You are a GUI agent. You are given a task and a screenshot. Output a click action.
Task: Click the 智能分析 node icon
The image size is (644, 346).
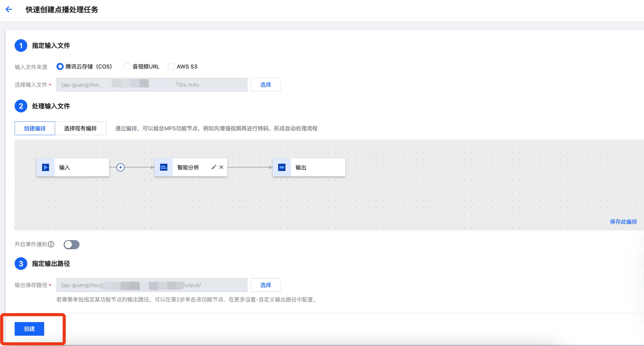pyautogui.click(x=163, y=167)
